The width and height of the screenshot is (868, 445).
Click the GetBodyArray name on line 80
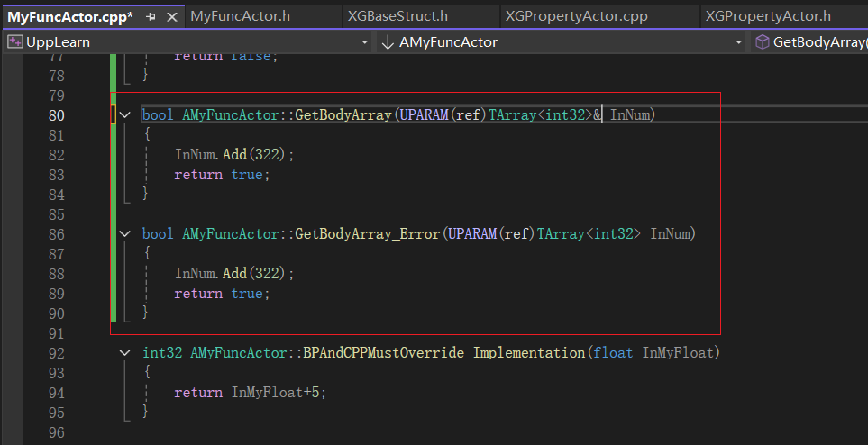click(343, 115)
